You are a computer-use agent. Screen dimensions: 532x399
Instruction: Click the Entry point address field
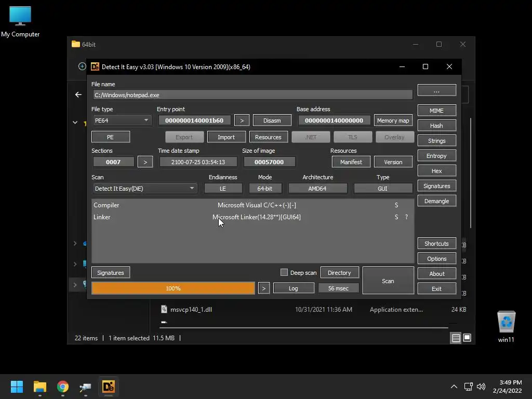click(194, 121)
